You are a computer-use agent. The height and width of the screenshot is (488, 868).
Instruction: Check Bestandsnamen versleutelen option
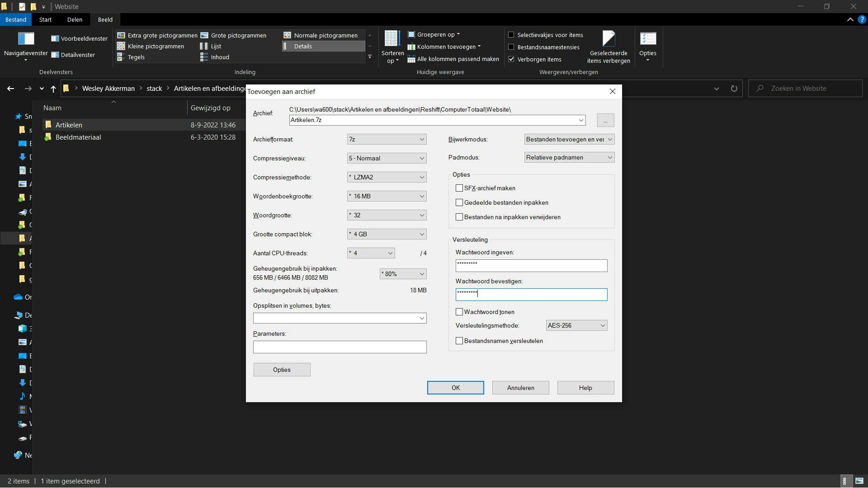point(459,341)
